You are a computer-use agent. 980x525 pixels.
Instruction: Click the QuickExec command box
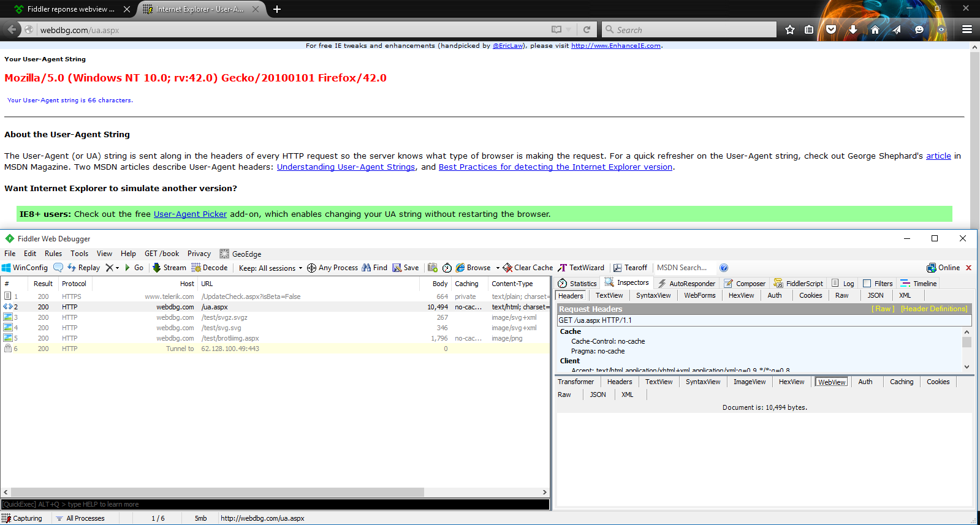(x=275, y=504)
